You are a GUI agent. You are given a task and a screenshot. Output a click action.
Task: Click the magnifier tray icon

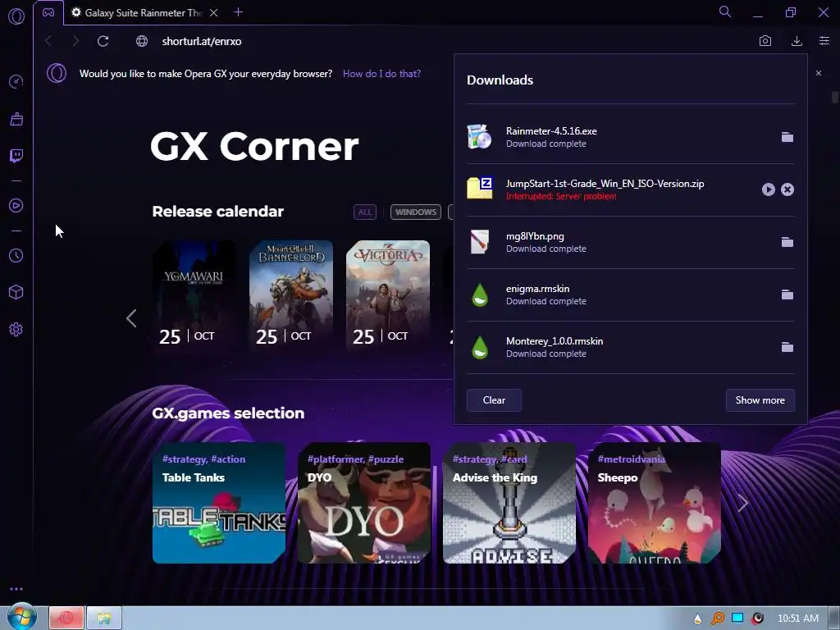[717, 619]
